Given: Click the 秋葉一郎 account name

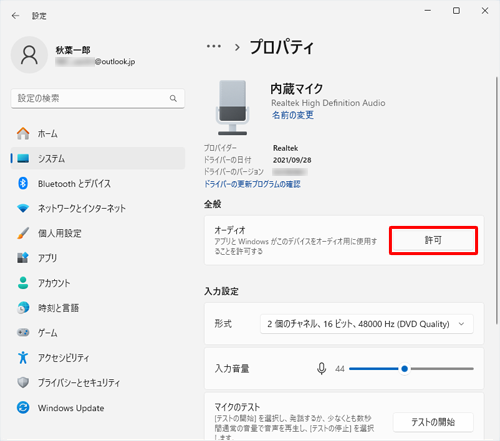Looking at the screenshot, I should [x=73, y=50].
